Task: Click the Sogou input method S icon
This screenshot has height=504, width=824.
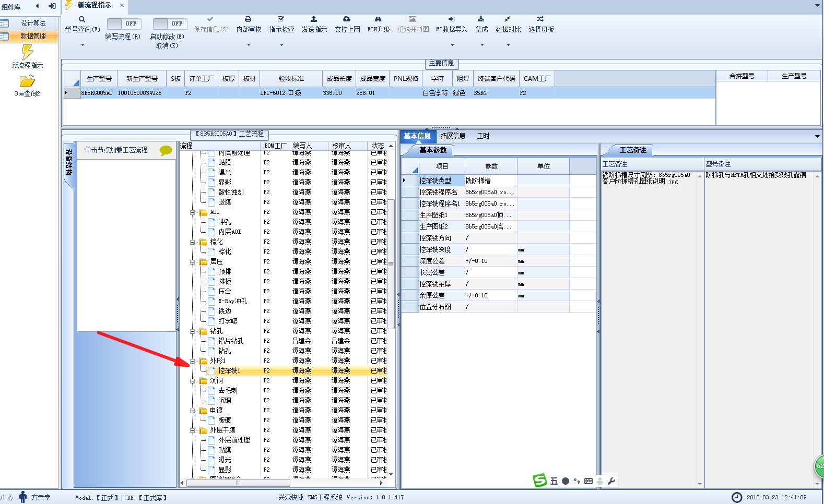Action: pyautogui.click(x=539, y=481)
